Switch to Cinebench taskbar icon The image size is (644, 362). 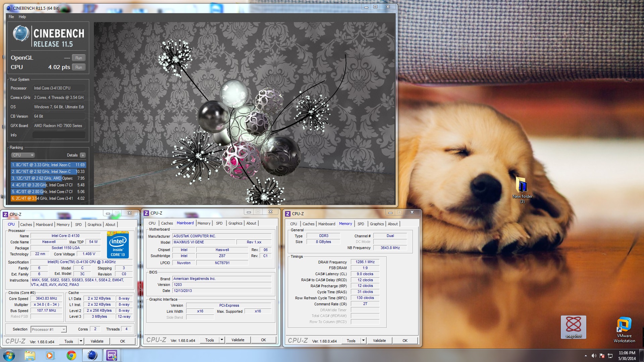click(92, 355)
